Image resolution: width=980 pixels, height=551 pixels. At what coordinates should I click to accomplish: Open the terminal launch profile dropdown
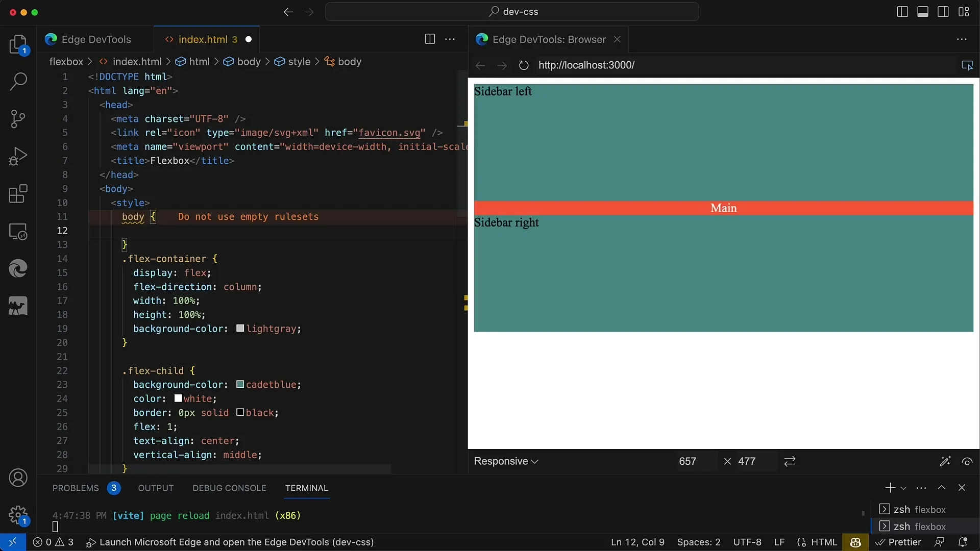click(903, 488)
